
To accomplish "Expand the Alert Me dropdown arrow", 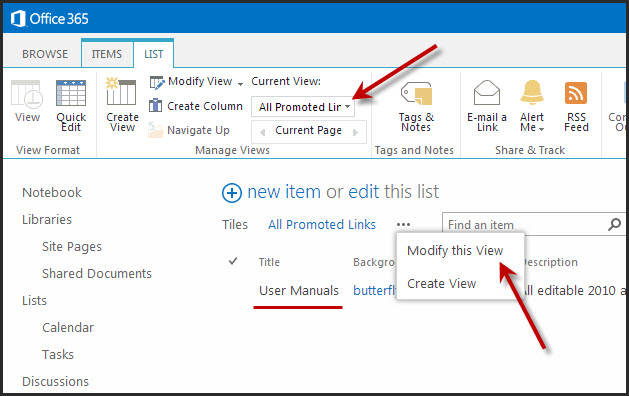I will click(542, 129).
